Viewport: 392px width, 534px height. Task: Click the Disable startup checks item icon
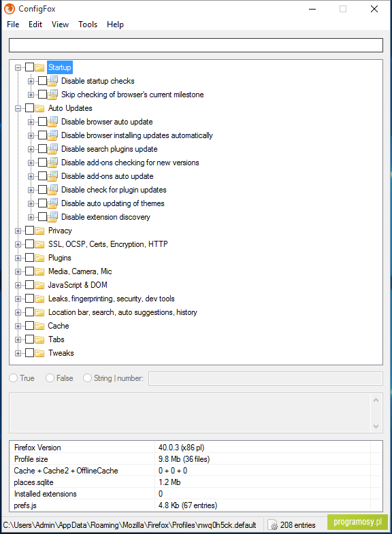[x=52, y=81]
